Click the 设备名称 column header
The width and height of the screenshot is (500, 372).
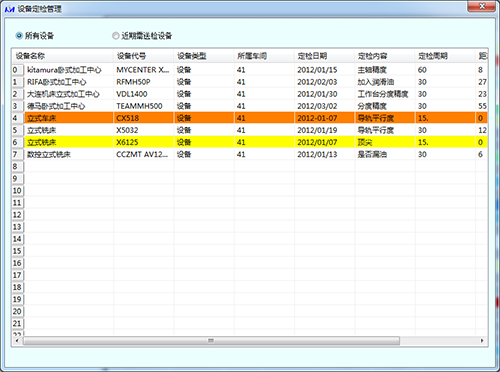63,56
